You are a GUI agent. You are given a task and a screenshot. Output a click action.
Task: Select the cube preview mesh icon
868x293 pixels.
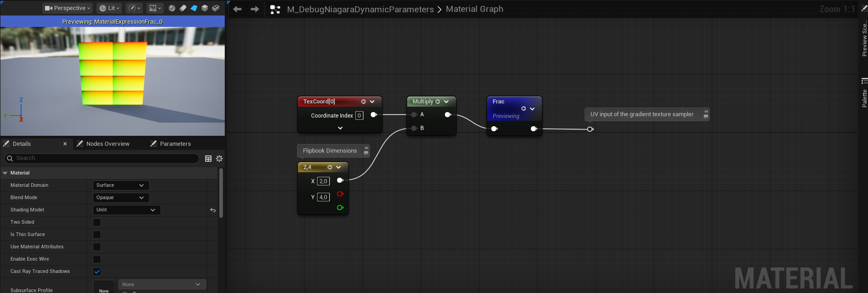coord(205,8)
